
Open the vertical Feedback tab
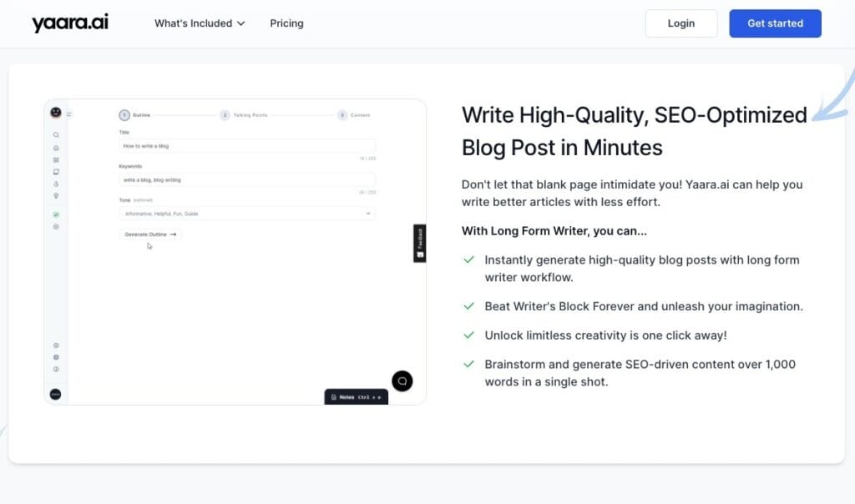420,243
